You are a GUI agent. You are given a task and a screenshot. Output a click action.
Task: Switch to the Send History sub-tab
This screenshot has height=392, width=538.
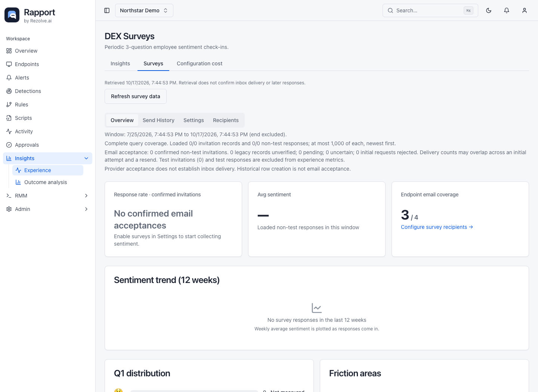158,120
